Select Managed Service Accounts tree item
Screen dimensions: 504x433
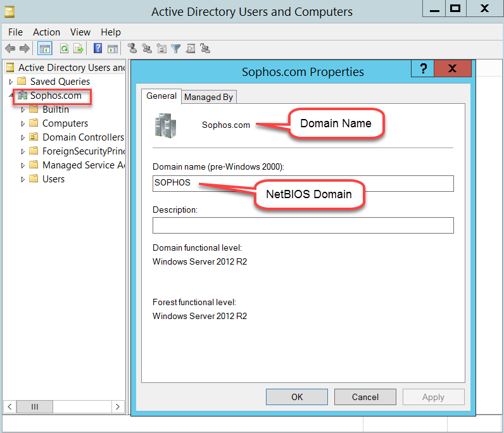point(84,165)
